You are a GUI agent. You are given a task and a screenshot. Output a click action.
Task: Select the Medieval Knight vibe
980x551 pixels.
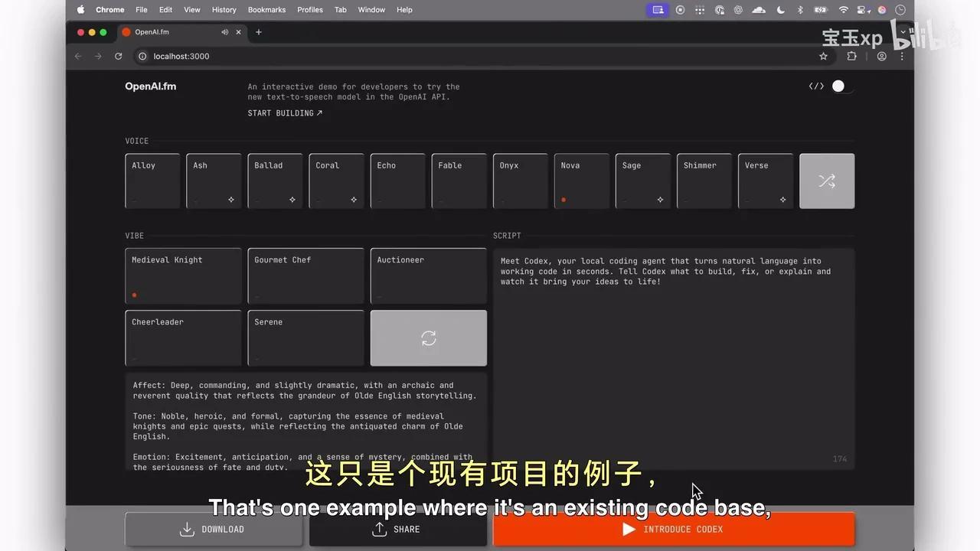click(x=183, y=275)
